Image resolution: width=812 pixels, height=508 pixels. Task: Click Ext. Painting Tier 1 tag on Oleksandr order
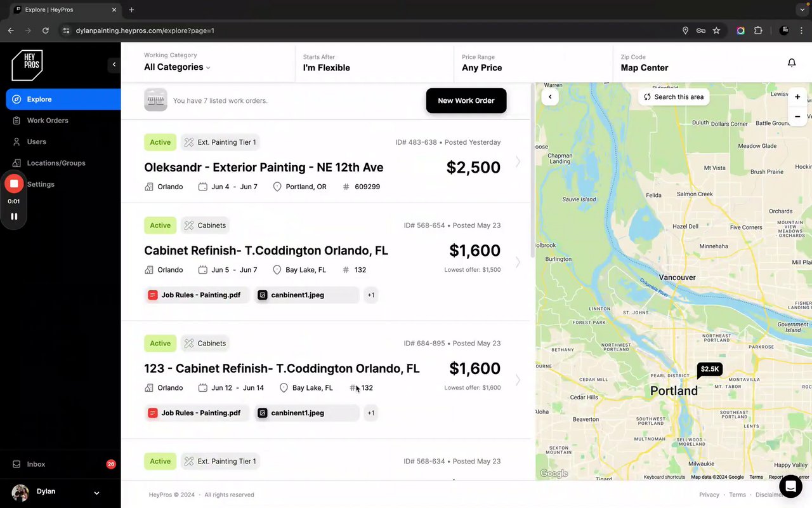click(220, 142)
